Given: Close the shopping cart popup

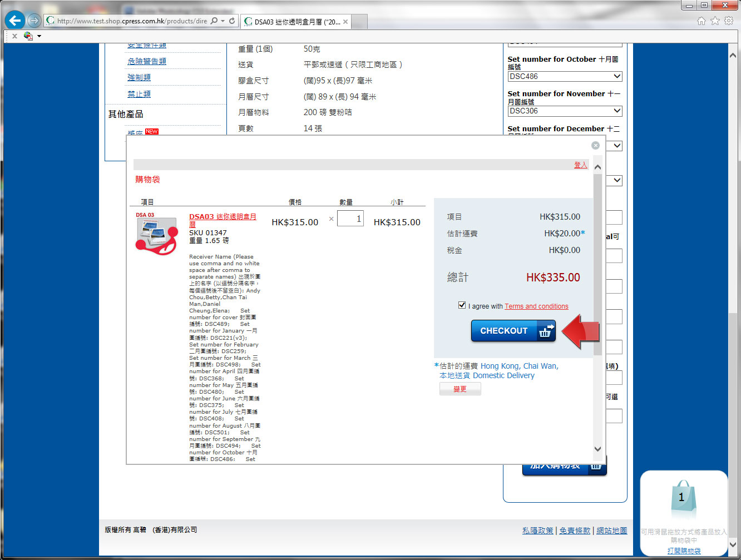Looking at the screenshot, I should click(x=595, y=145).
